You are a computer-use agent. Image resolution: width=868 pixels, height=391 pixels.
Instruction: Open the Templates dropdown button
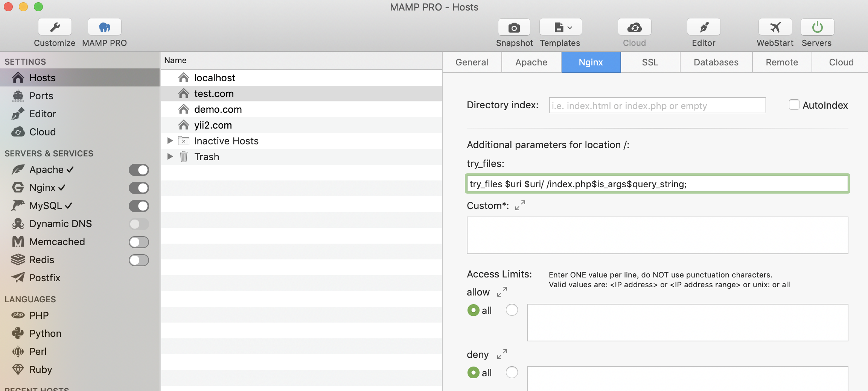(x=560, y=27)
